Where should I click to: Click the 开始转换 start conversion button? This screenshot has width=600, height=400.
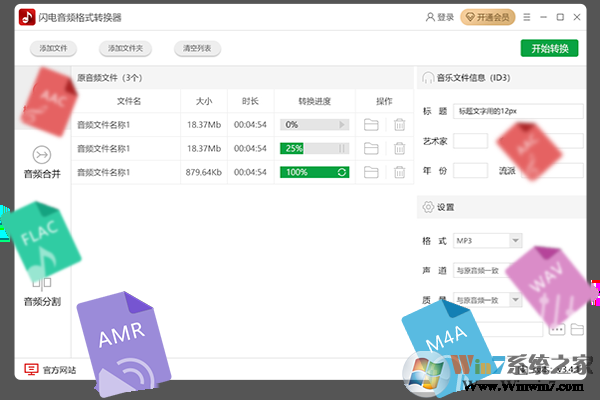[x=549, y=48]
